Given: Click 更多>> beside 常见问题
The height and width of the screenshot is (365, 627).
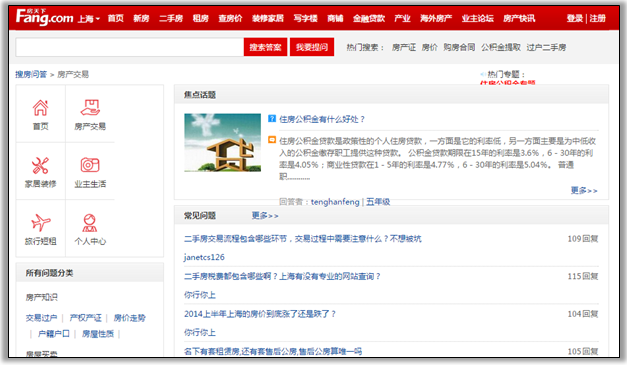Looking at the screenshot, I should point(265,216).
